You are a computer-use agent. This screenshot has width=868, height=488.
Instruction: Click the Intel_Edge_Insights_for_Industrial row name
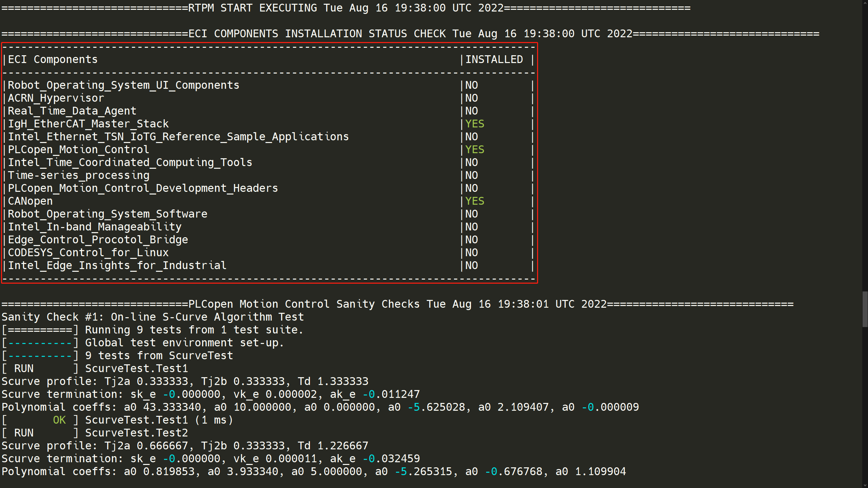(x=117, y=266)
